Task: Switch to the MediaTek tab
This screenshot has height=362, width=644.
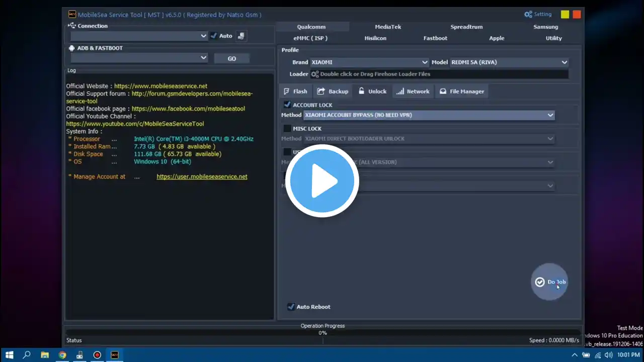Action: [x=388, y=27]
